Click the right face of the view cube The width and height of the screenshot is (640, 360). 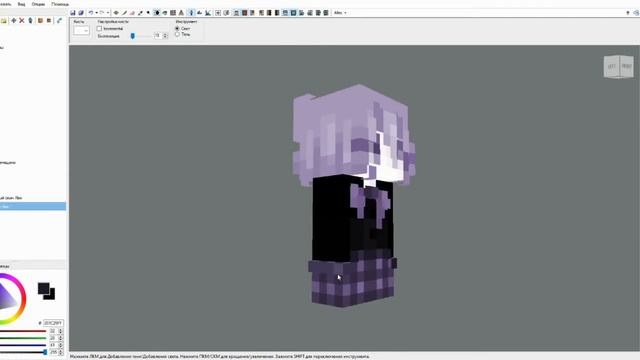pos(627,67)
